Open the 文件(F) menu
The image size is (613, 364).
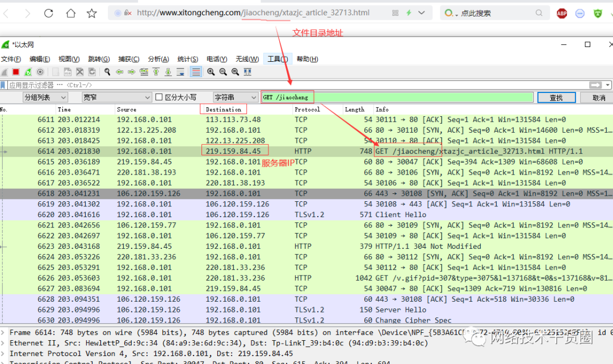[11, 59]
